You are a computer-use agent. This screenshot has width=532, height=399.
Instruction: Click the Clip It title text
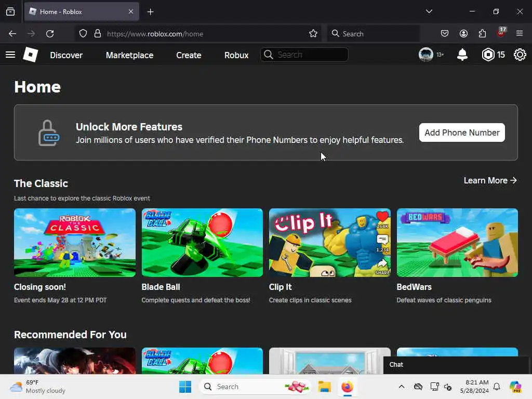coord(280,287)
